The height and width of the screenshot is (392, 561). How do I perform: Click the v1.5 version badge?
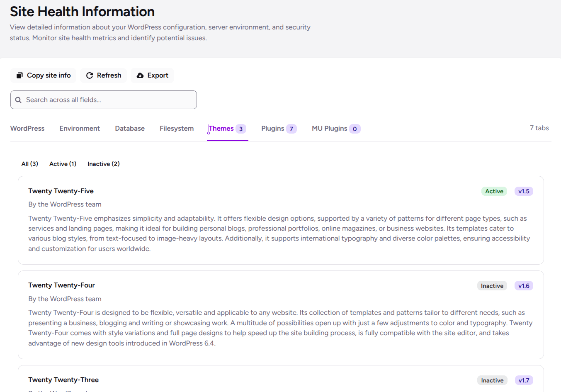click(x=524, y=191)
